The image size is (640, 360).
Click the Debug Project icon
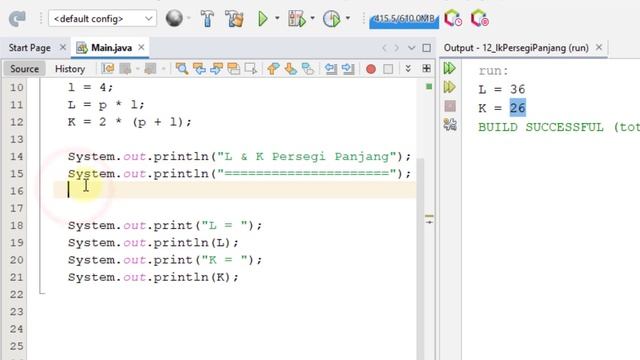(x=297, y=19)
